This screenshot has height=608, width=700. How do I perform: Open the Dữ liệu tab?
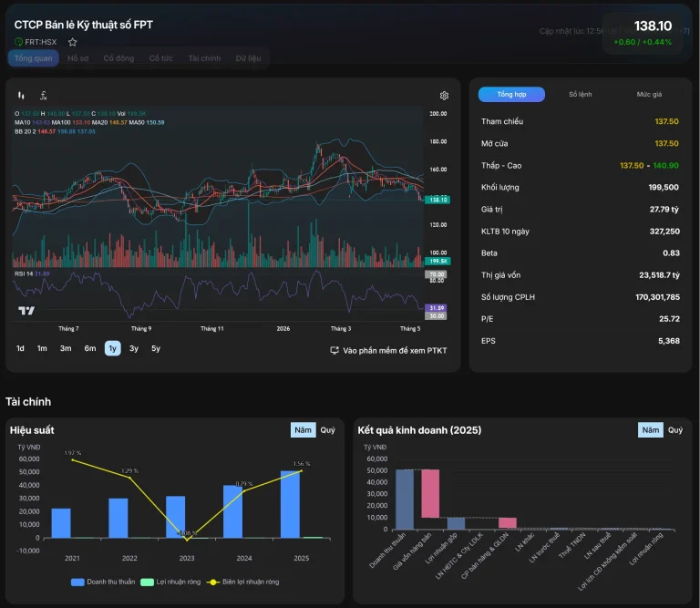(x=248, y=58)
